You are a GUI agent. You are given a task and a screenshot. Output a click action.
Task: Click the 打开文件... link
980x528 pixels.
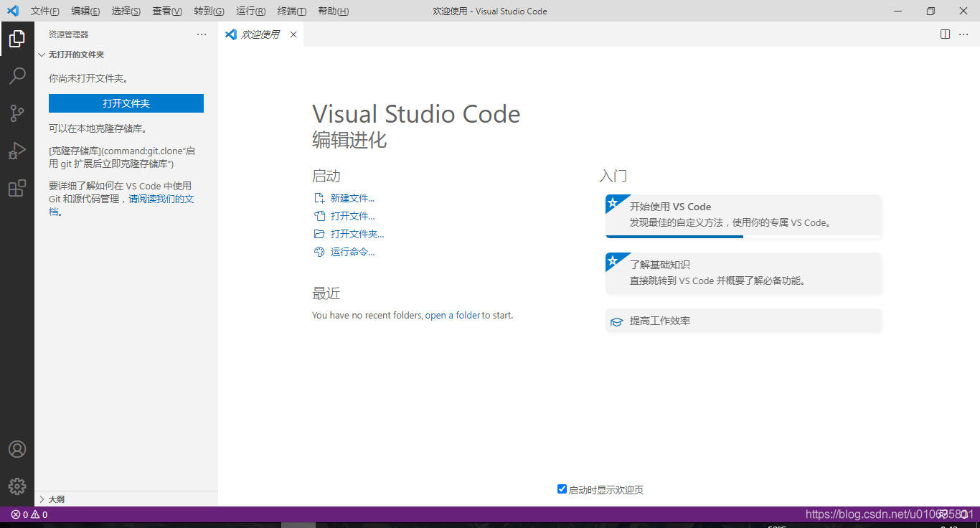[352, 216]
